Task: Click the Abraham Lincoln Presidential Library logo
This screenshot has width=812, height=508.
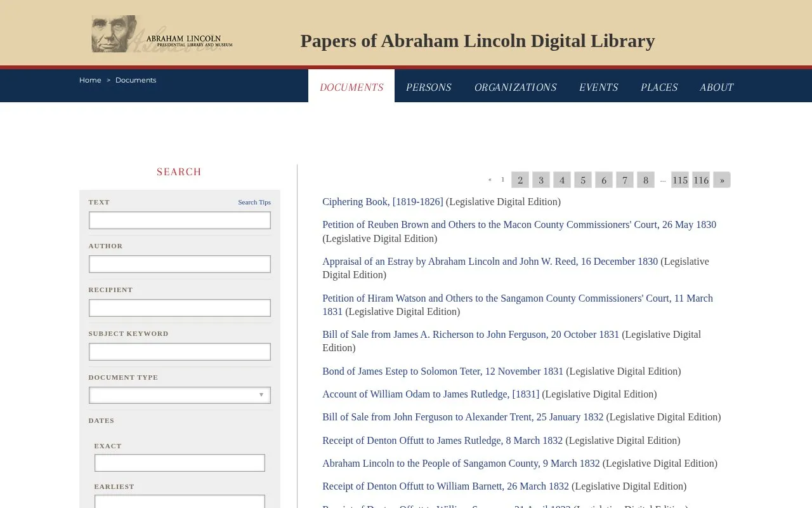Action: [x=162, y=34]
